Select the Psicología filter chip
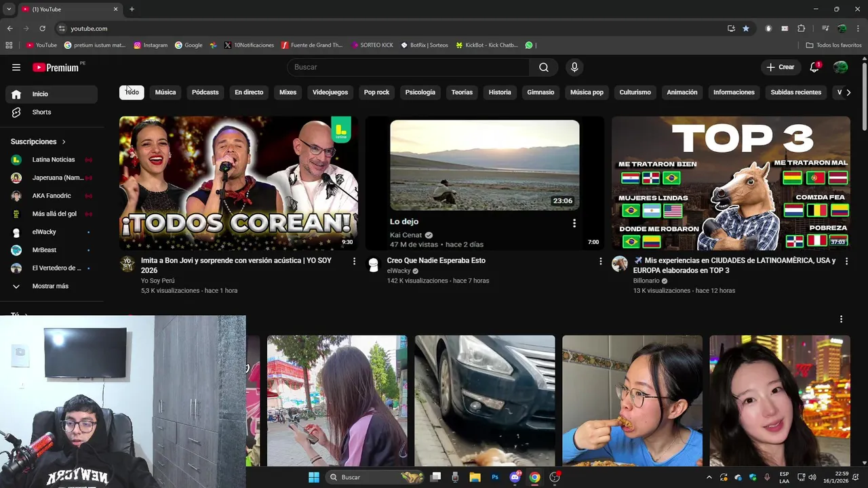 pyautogui.click(x=420, y=92)
